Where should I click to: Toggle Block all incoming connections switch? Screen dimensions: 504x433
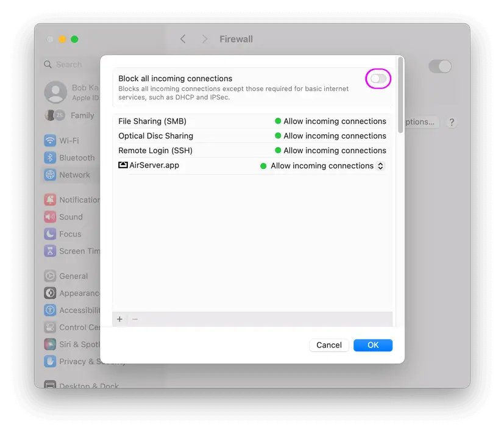pos(378,79)
